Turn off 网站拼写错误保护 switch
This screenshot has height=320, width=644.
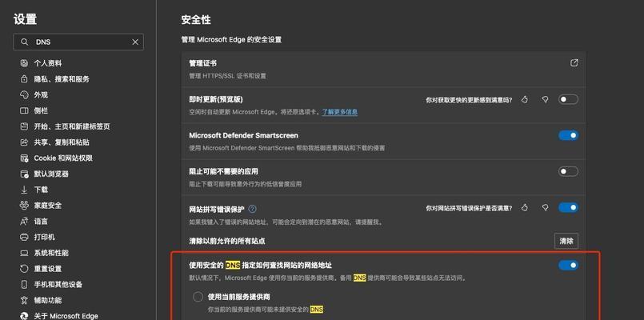pos(568,207)
